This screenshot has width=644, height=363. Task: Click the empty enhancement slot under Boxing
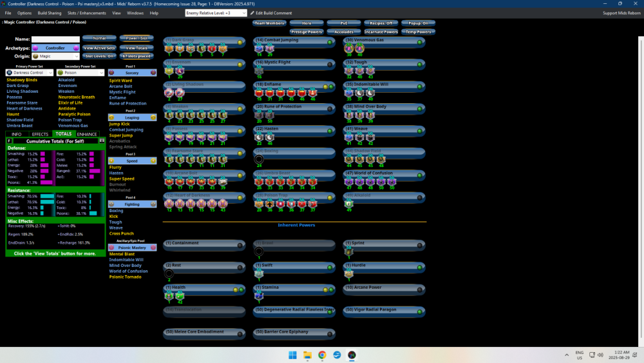tap(259, 159)
